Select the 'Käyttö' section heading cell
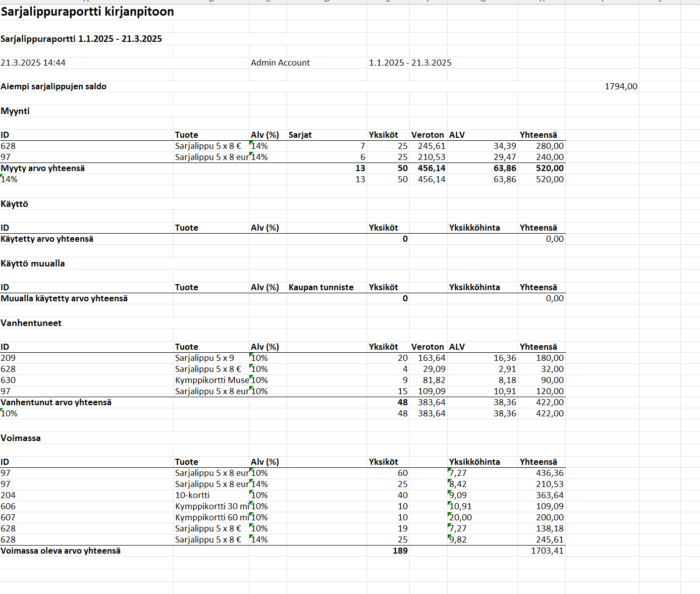The width and height of the screenshot is (700, 594). coord(15,204)
